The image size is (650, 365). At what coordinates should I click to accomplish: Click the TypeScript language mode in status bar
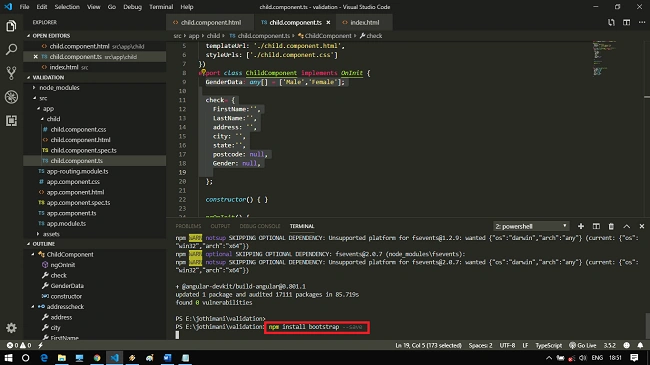[548, 345]
